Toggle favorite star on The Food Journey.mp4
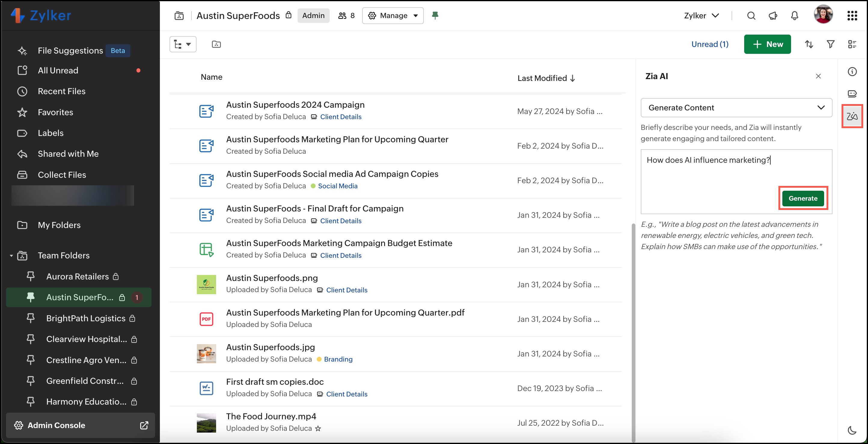The height and width of the screenshot is (444, 868). click(x=318, y=428)
